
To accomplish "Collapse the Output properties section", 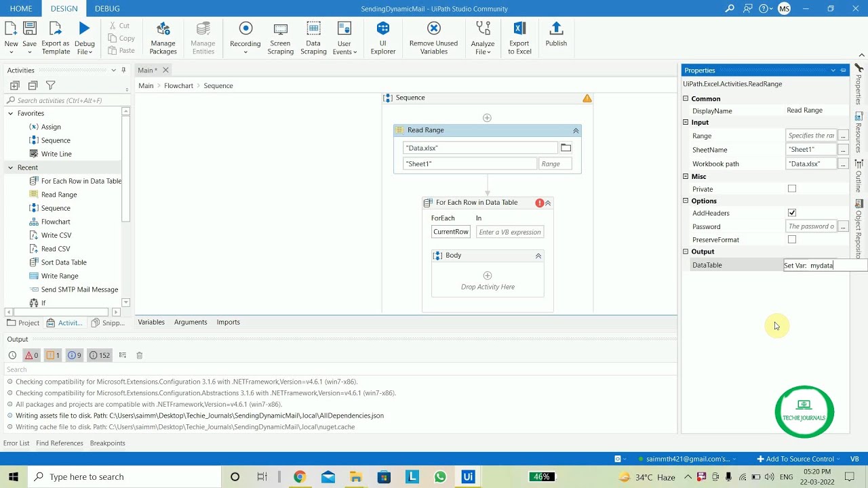I will [686, 251].
